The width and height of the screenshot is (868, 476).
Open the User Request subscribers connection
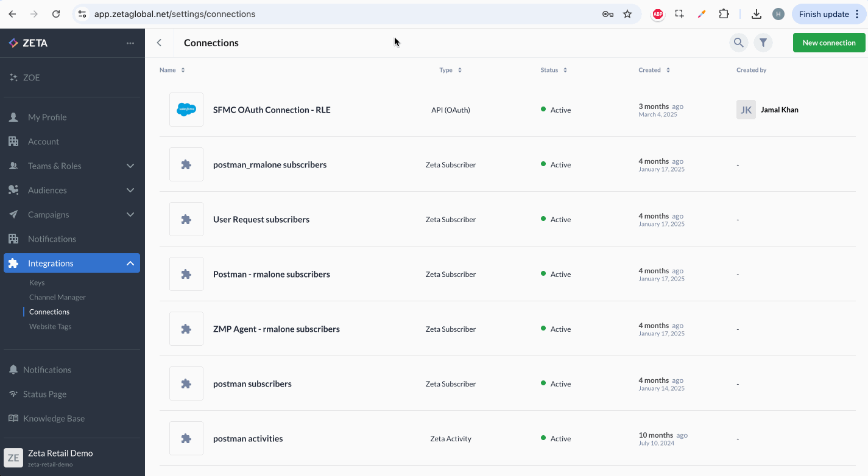pyautogui.click(x=261, y=219)
